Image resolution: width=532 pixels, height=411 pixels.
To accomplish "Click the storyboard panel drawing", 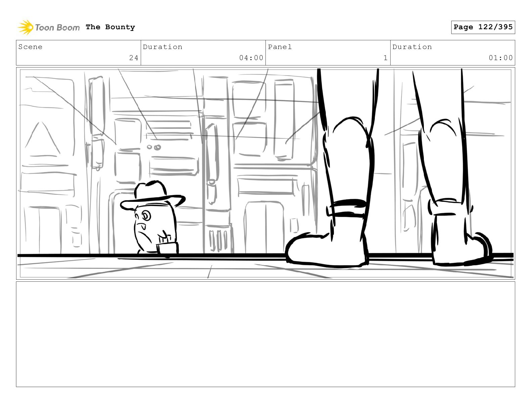I will click(x=266, y=173).
